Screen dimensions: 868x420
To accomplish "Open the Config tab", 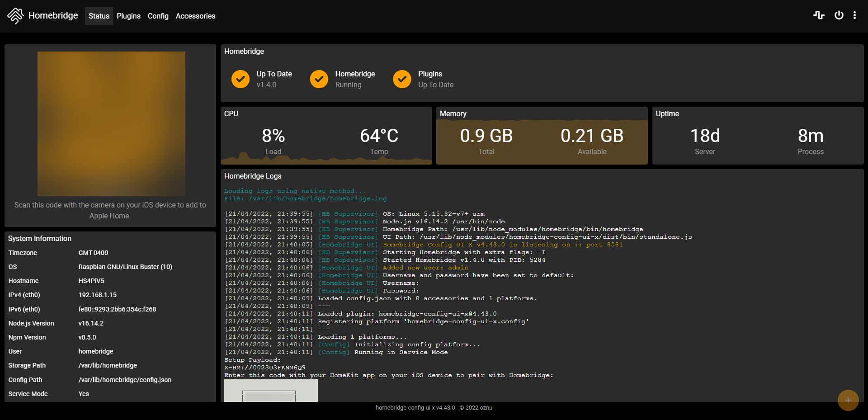I will tap(158, 16).
